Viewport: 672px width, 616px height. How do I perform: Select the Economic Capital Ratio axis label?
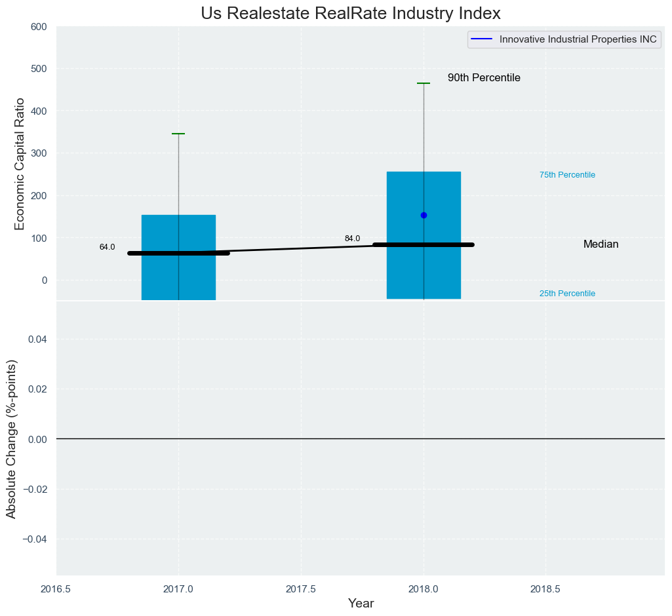[20, 164]
